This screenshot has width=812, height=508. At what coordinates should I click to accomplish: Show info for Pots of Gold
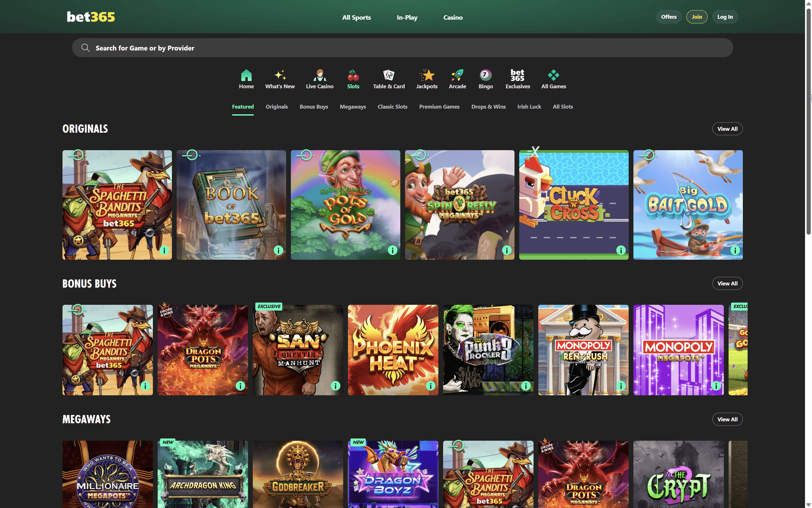click(x=393, y=250)
